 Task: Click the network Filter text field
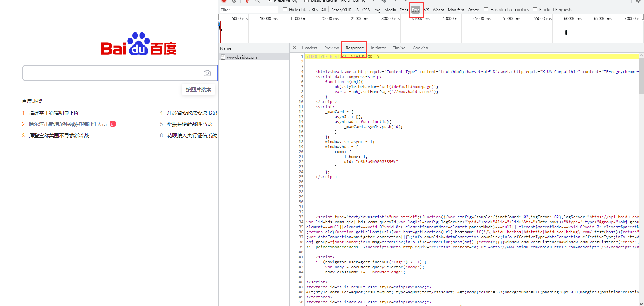pyautogui.click(x=249, y=10)
